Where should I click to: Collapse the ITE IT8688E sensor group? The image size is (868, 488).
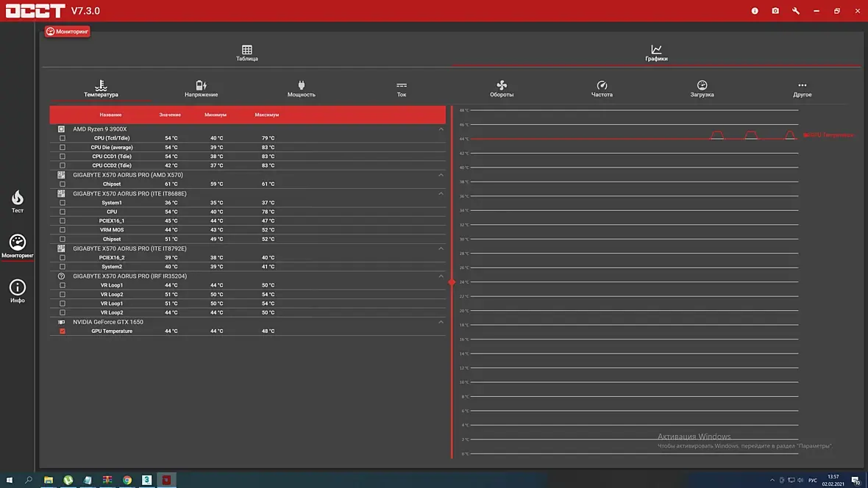441,193
